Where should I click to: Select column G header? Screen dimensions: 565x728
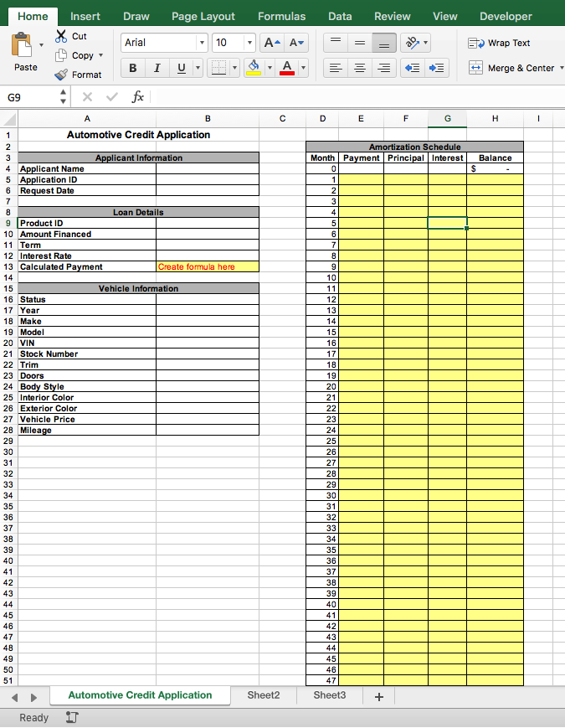tap(447, 119)
